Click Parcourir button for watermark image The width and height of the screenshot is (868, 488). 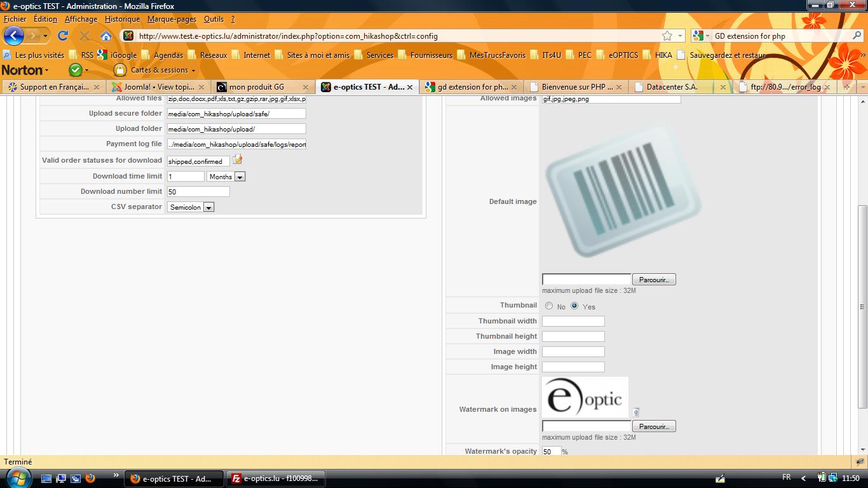pyautogui.click(x=654, y=426)
